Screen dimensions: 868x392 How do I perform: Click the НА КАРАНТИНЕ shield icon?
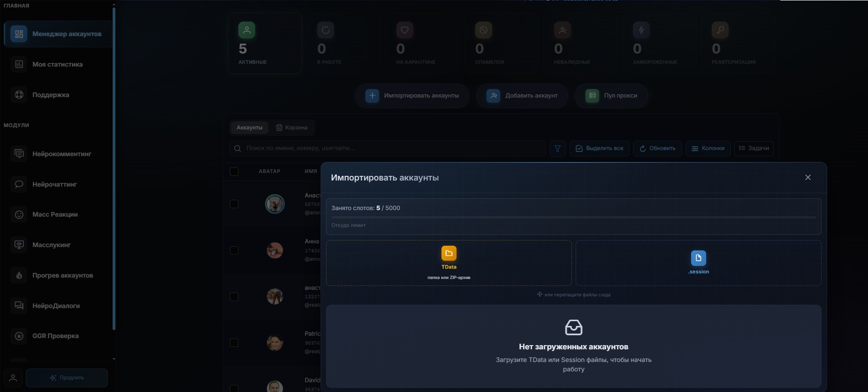404,30
